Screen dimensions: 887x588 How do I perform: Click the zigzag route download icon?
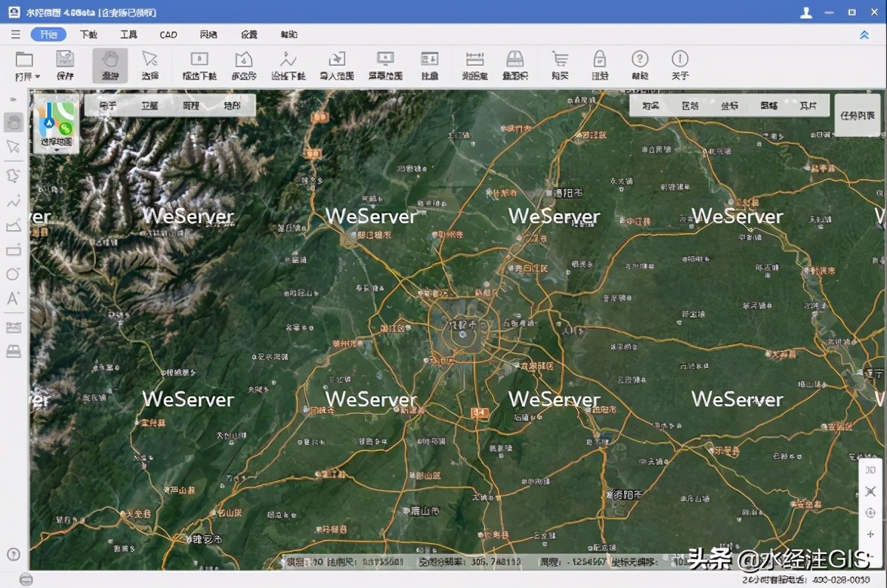tap(288, 60)
